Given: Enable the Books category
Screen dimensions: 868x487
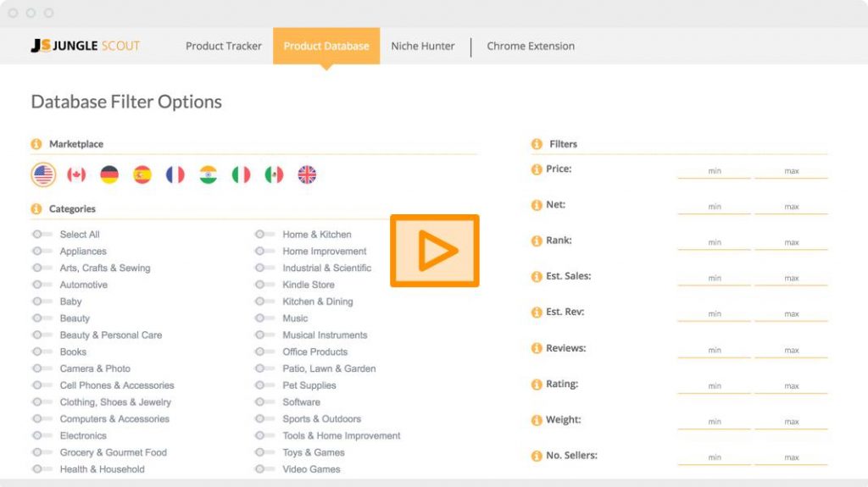Looking at the screenshot, I should click(42, 351).
